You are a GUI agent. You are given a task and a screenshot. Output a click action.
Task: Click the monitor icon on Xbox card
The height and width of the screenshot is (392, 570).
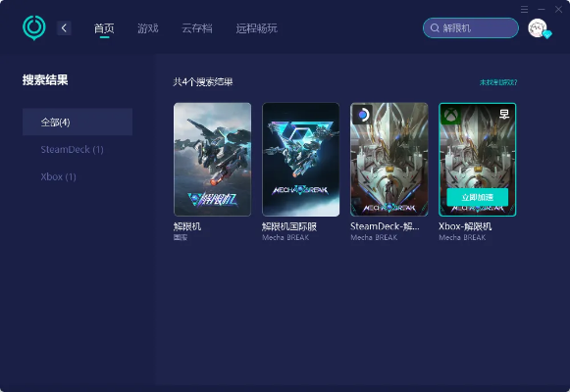504,115
